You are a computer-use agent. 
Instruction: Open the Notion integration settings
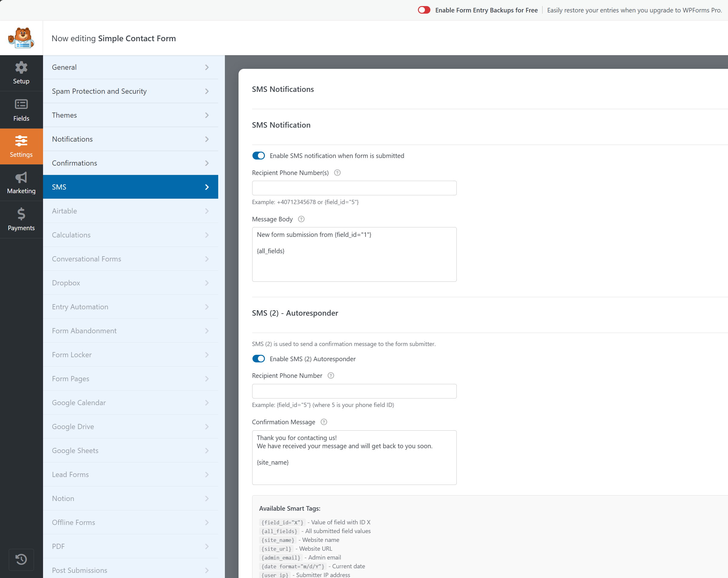pyautogui.click(x=131, y=498)
